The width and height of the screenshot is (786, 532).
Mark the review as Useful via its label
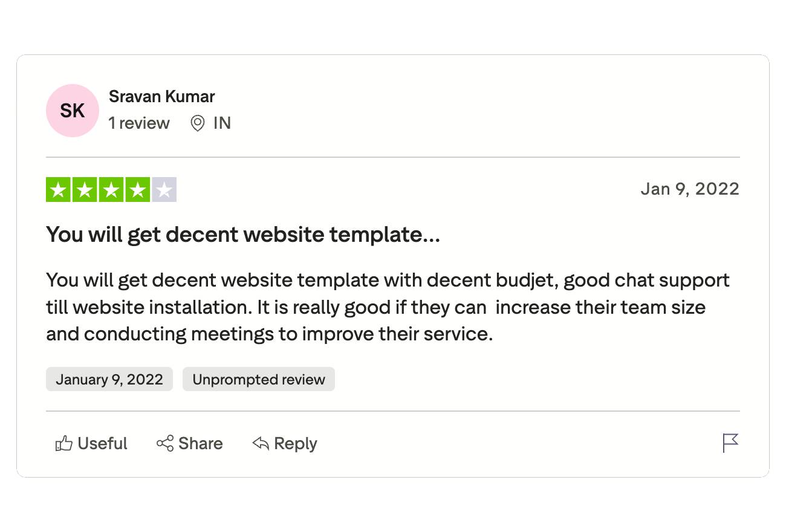103,444
